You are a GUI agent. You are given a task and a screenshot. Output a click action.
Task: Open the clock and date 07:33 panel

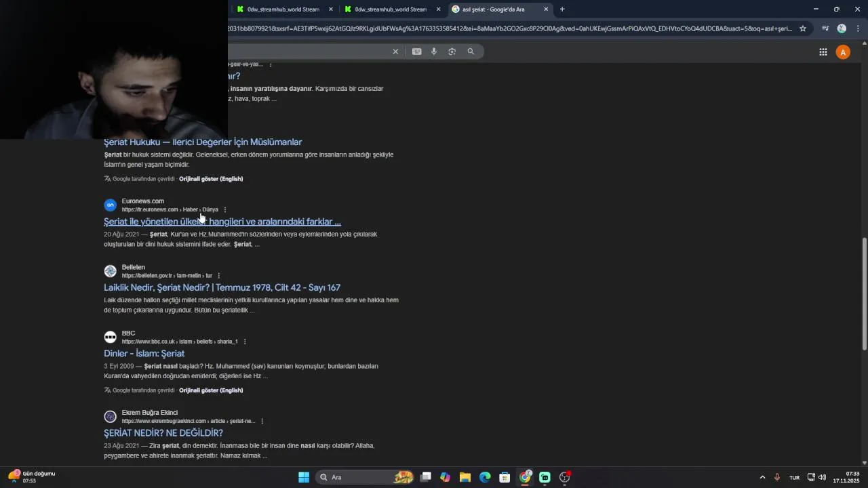point(846,477)
